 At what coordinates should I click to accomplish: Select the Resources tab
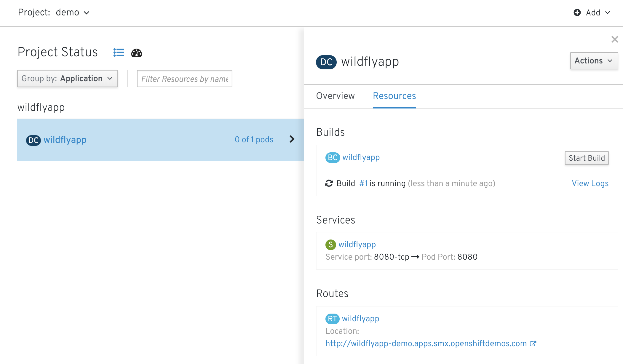pyautogui.click(x=394, y=96)
